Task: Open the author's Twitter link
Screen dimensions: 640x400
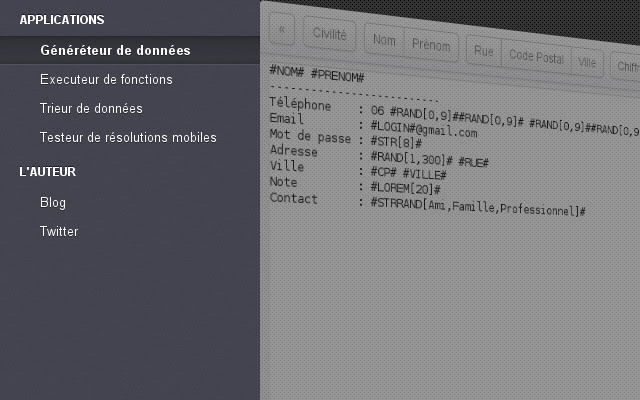Action: pos(59,231)
